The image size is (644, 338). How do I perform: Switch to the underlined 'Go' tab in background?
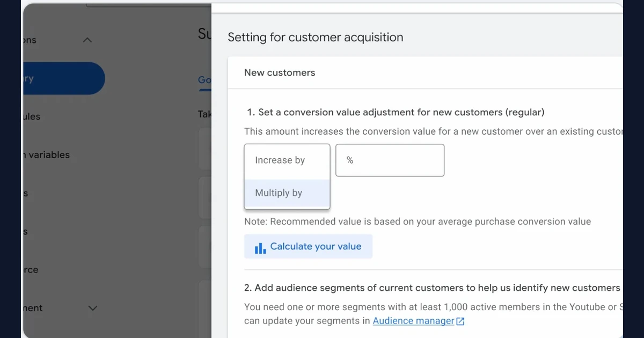204,80
